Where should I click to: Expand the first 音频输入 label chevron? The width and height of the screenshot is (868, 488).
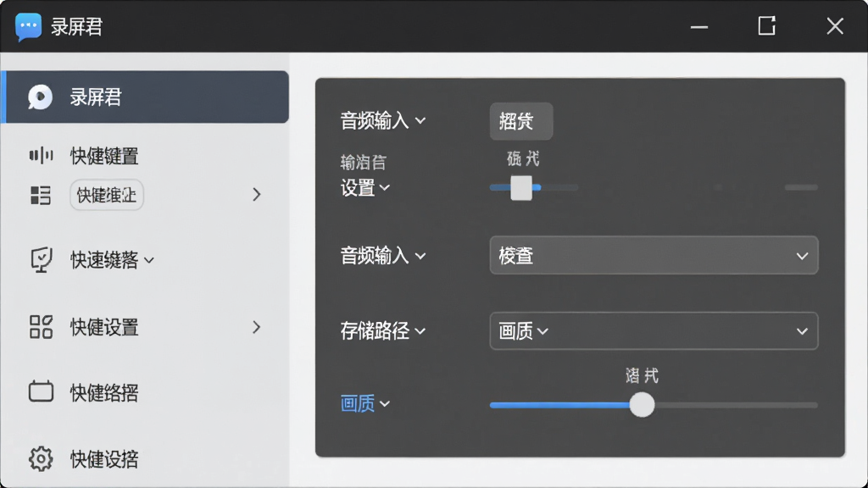coord(420,120)
